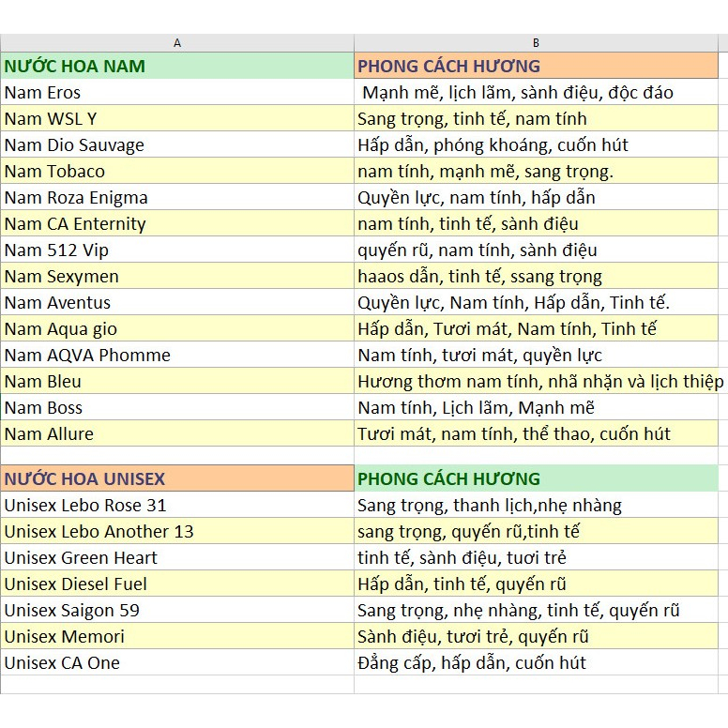Screen dimensions: 728x728
Task: Click the Nam Roza Enigma cell
Action: [177, 197]
